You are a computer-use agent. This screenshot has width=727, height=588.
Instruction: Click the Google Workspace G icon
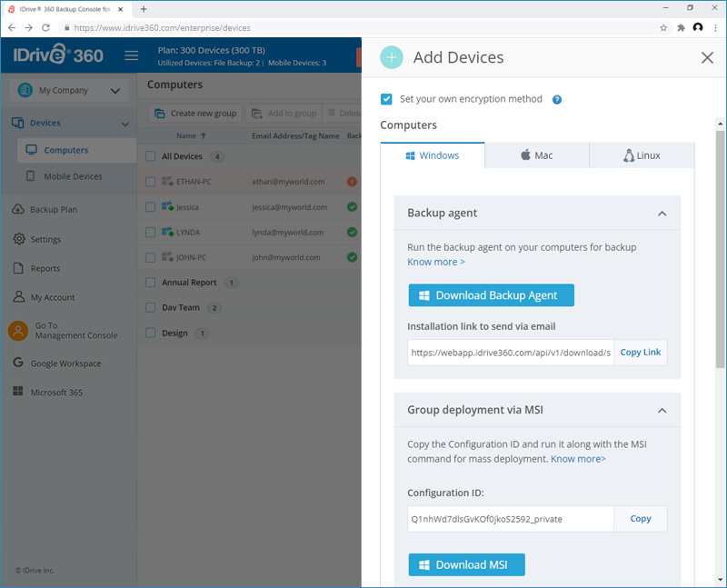click(x=18, y=363)
